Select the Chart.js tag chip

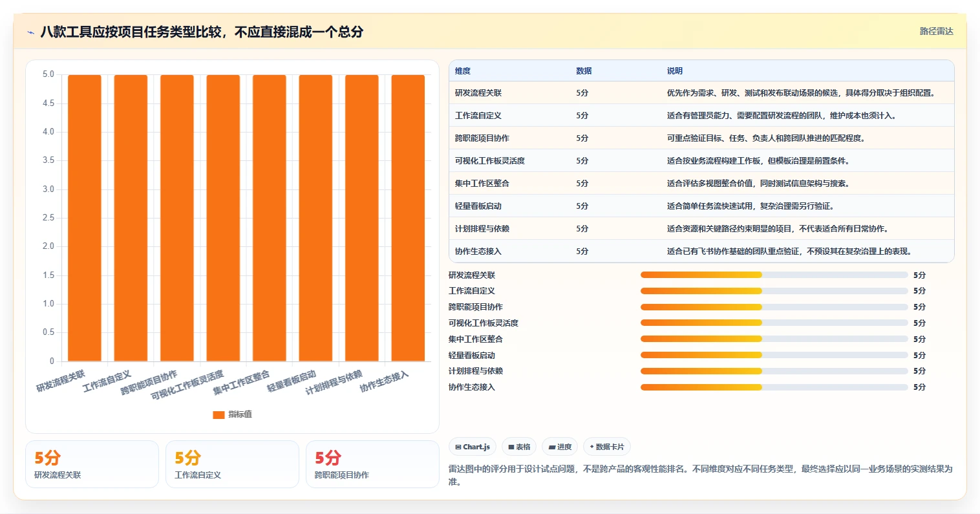(x=473, y=447)
